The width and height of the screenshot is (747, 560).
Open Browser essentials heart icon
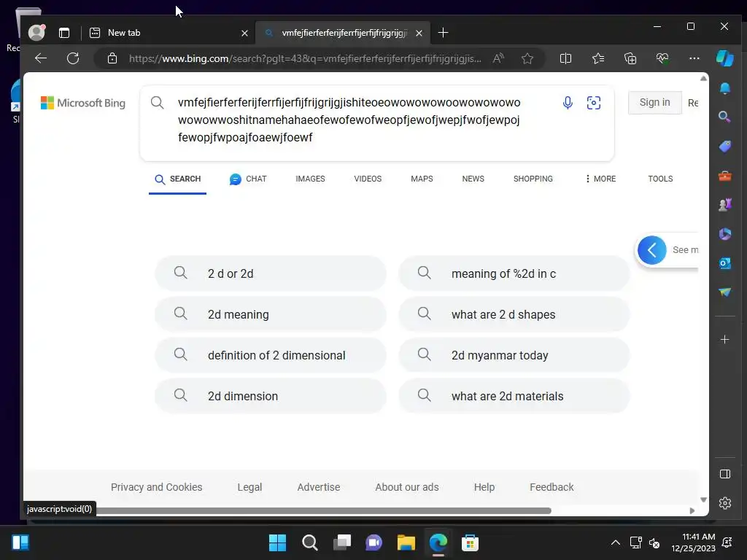662,58
